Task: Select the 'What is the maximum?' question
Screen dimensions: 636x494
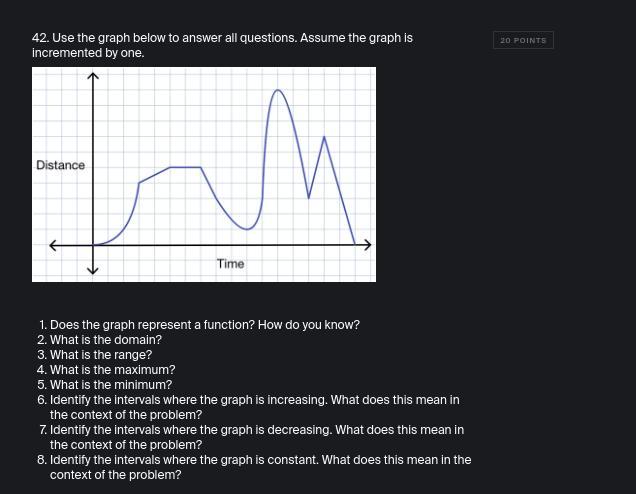Action: [x=106, y=370]
